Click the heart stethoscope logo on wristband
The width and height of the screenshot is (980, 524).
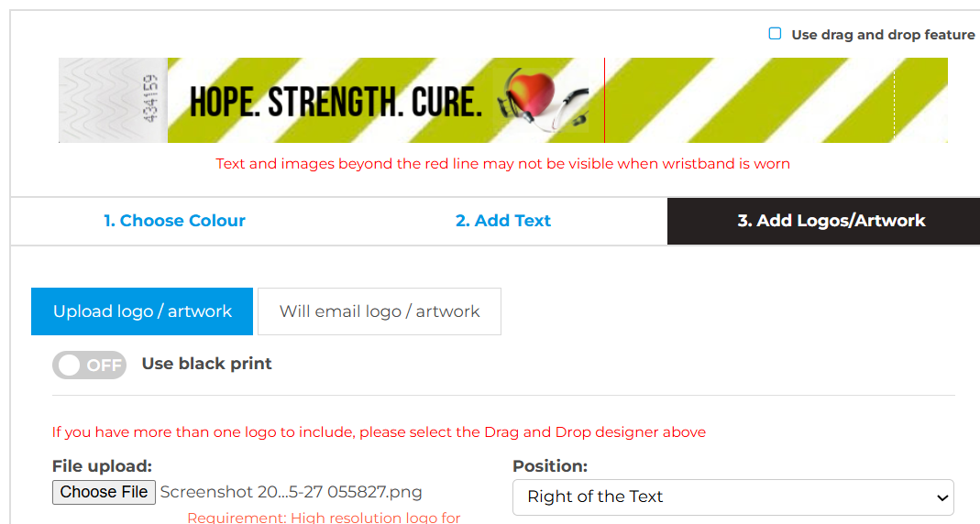pyautogui.click(x=539, y=100)
